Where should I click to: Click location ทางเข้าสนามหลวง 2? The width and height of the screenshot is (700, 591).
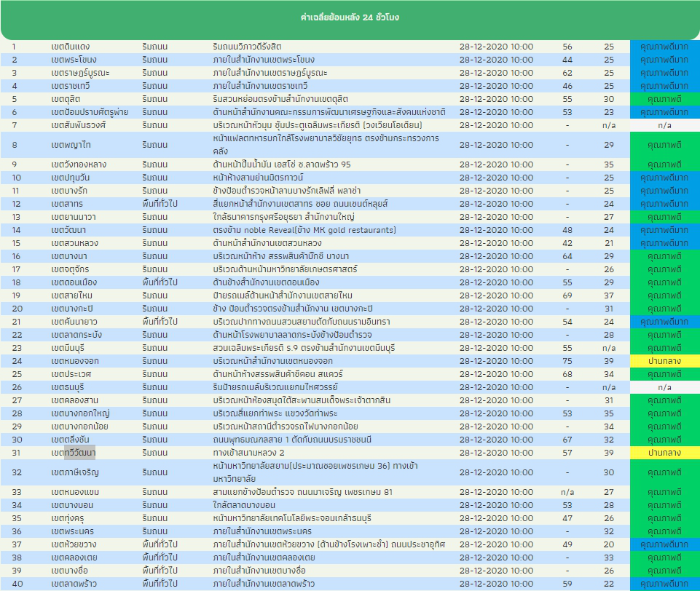(248, 453)
